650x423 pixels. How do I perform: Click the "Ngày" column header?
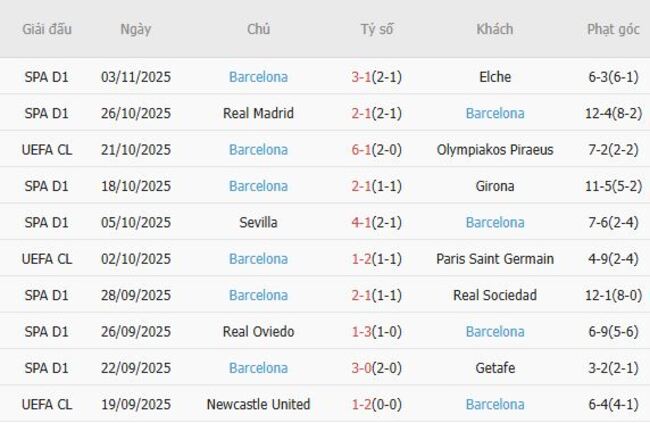tap(136, 29)
